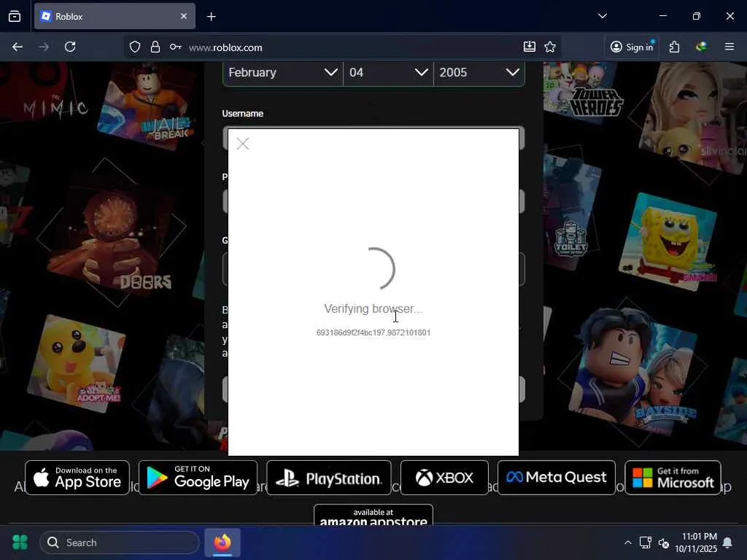Get it from Microsoft badge
This screenshot has height=560, width=747.
(x=673, y=478)
